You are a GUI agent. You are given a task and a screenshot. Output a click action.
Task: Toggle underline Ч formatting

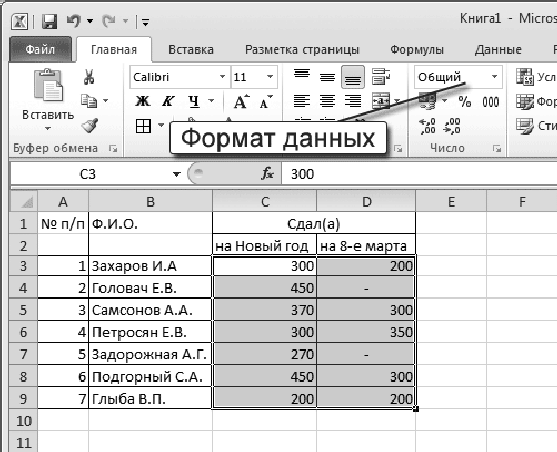coord(194,101)
